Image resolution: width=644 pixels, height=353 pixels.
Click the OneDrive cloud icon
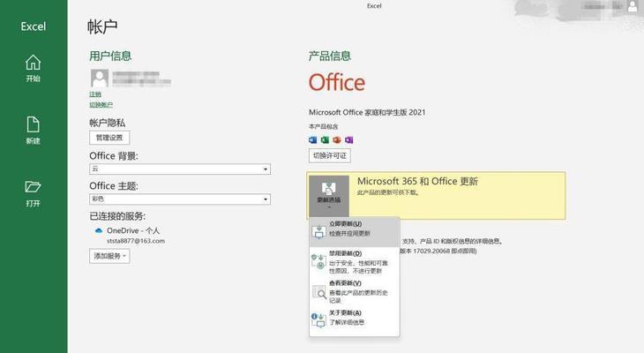(x=99, y=231)
